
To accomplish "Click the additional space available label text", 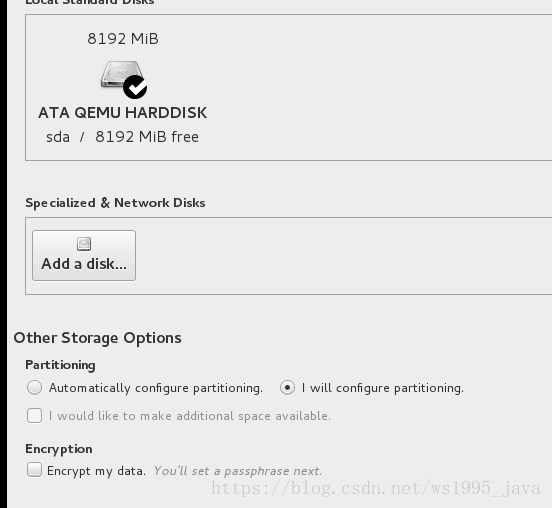I will click(190, 416).
